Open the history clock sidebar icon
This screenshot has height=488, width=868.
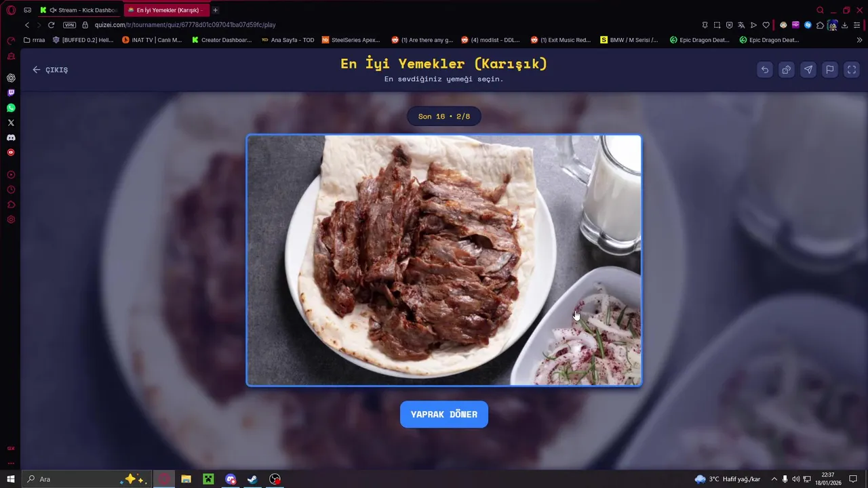pos(11,190)
